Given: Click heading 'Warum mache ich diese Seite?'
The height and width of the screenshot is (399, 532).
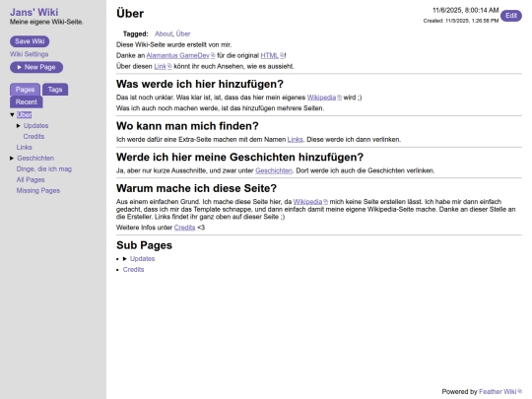Looking at the screenshot, I should [x=196, y=188].
